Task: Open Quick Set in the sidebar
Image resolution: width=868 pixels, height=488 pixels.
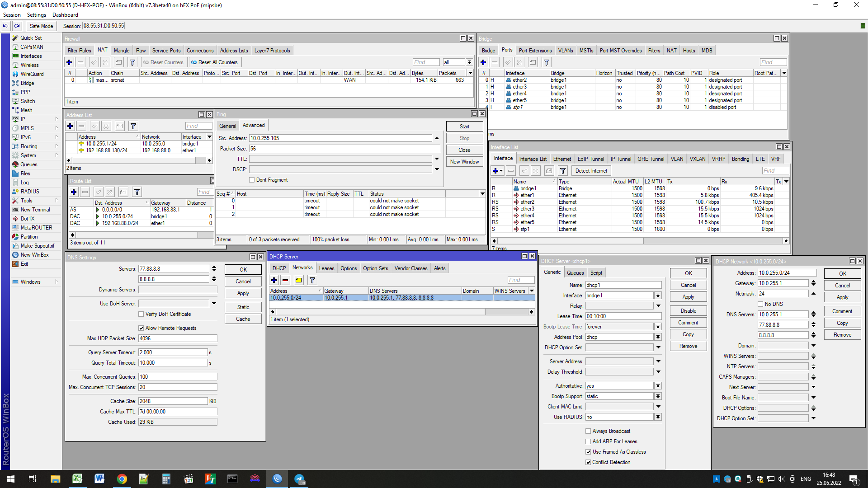Action: pyautogui.click(x=31, y=38)
